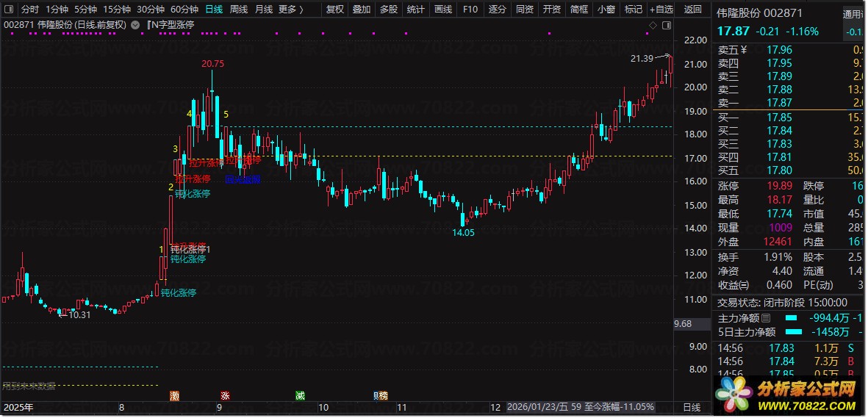Toggle the 简框 simple frame mode
Screen dimensions: 868x418
[578, 10]
